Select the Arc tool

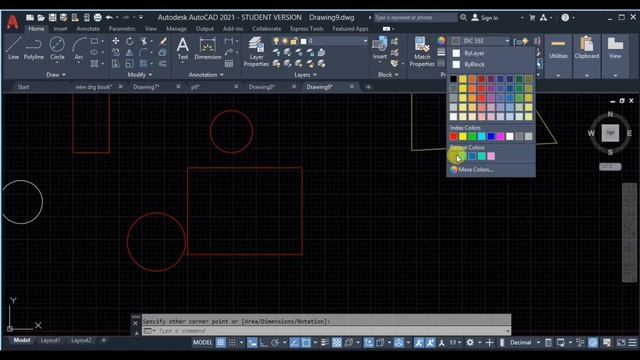[79, 48]
